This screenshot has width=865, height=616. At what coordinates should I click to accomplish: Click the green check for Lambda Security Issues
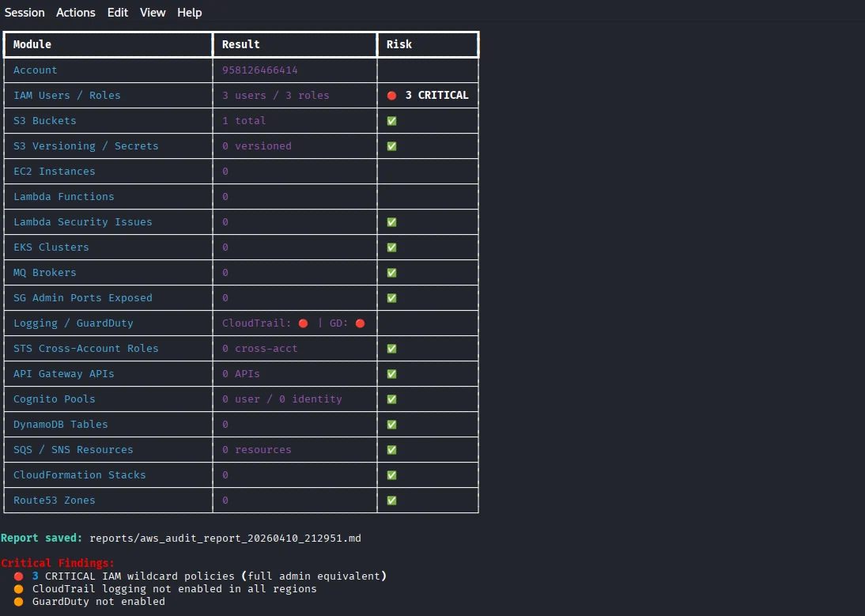point(391,222)
